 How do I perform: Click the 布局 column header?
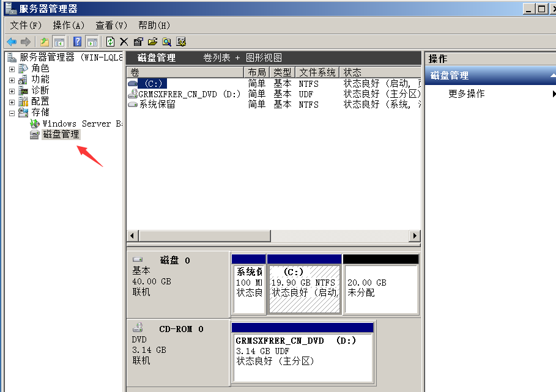tap(257, 72)
